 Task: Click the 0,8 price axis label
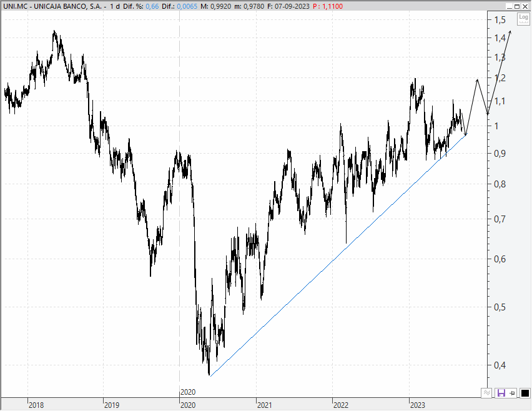pyautogui.click(x=500, y=184)
